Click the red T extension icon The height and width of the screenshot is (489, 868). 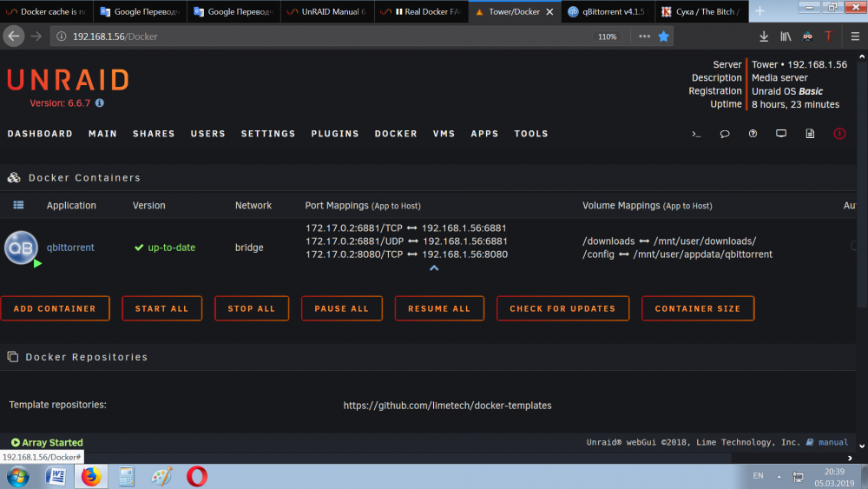point(829,36)
